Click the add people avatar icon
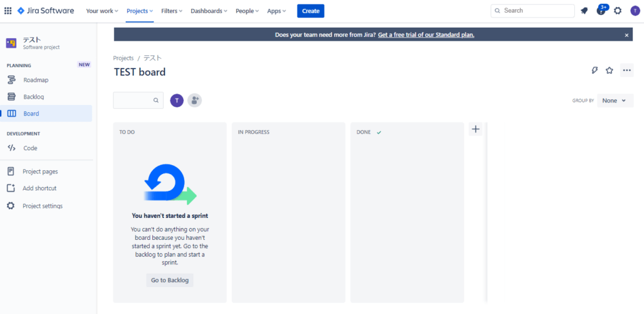644x314 pixels. (195, 100)
